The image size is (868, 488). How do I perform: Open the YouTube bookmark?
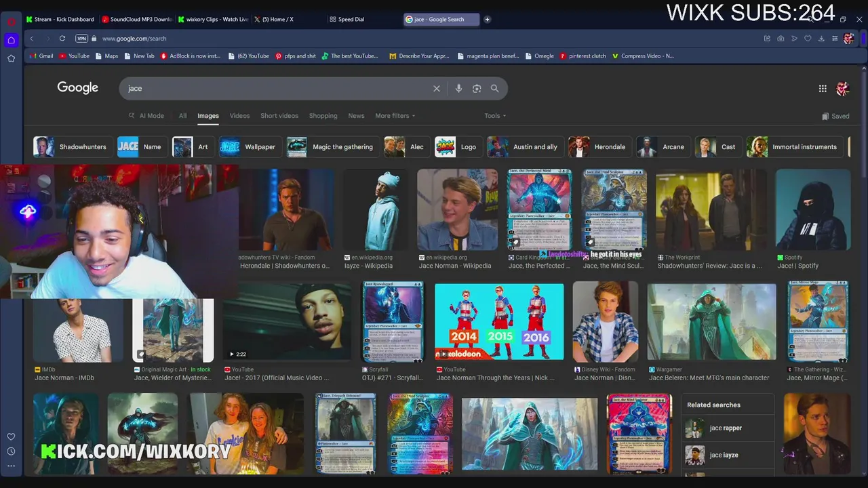pos(74,56)
